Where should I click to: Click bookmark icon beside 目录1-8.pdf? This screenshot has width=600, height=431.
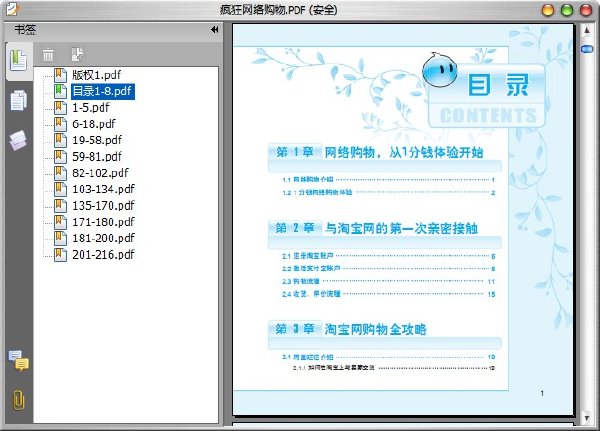tap(60, 91)
